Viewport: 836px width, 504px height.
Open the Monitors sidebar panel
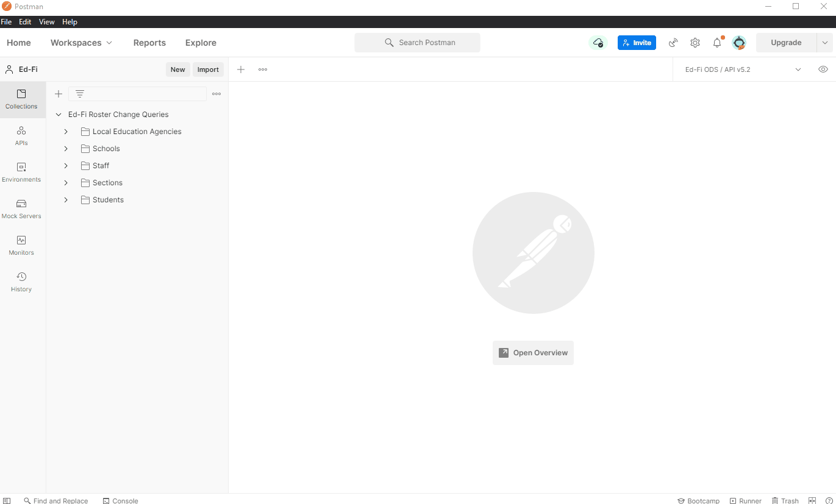(21, 245)
